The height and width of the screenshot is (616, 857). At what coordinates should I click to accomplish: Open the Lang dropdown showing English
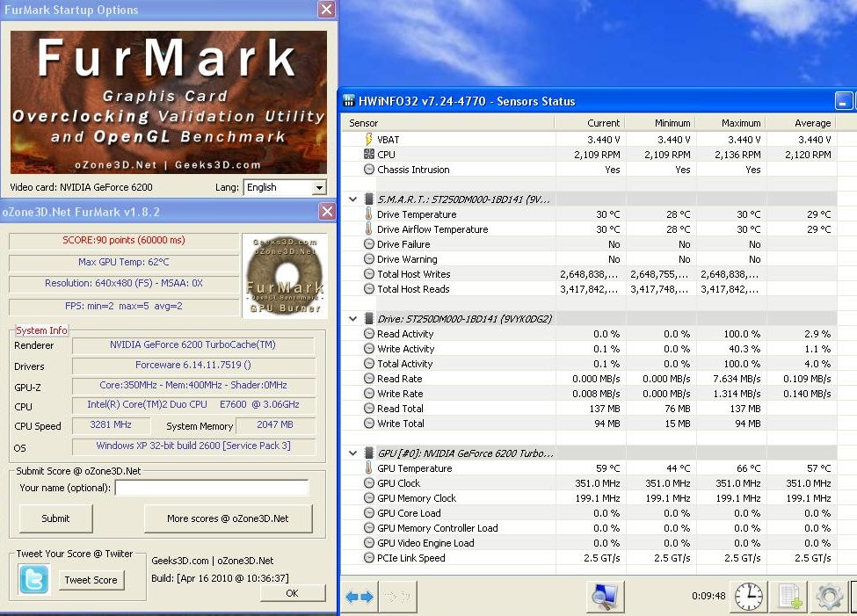point(284,187)
